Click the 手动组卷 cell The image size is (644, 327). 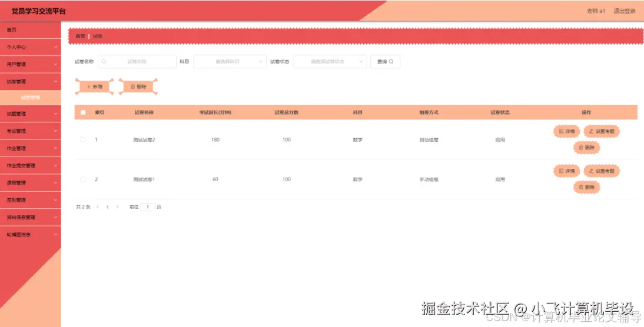[x=429, y=179]
